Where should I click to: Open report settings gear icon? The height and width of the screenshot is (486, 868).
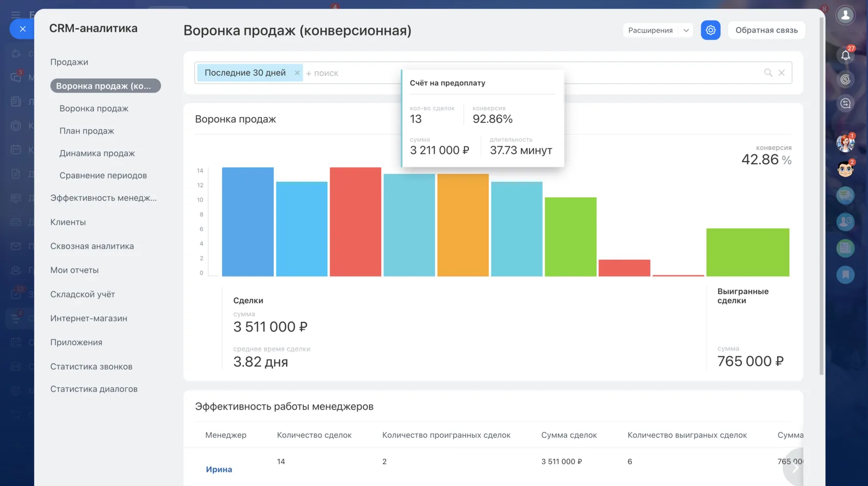pos(710,30)
